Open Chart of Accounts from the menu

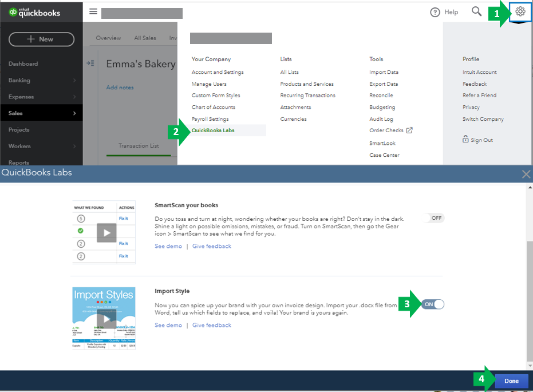tap(214, 107)
